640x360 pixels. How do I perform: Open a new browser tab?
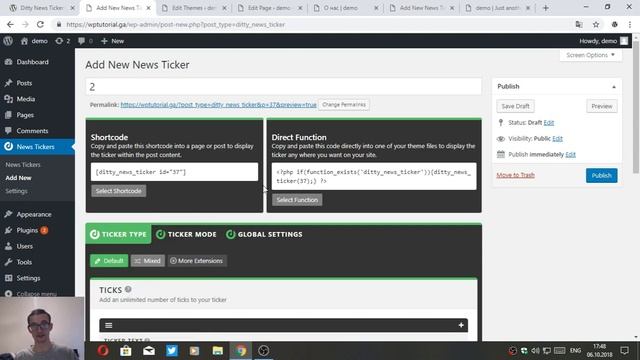(x=545, y=8)
